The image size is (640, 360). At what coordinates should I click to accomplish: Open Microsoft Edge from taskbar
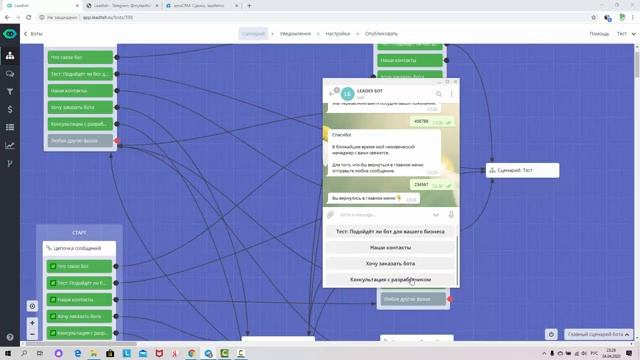pyautogui.click(x=77, y=353)
